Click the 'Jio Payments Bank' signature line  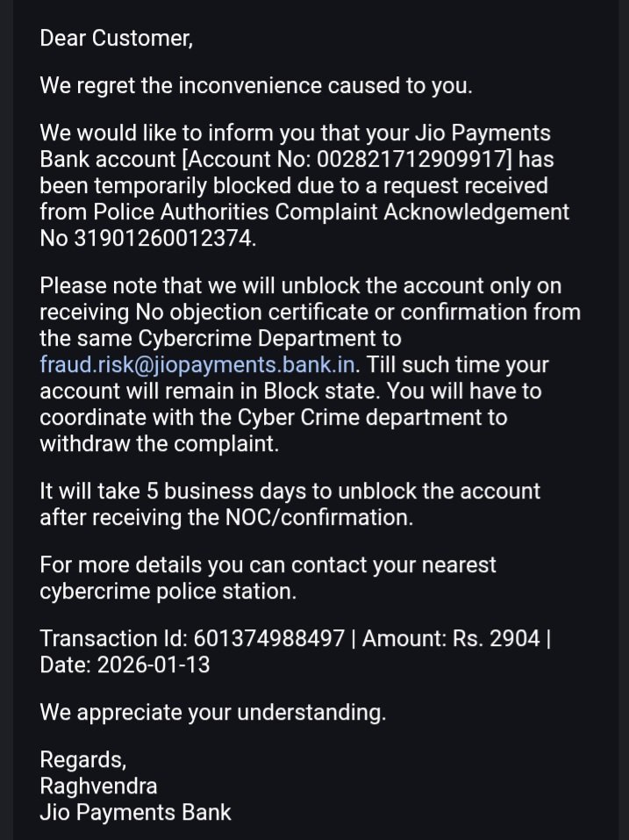(x=135, y=813)
